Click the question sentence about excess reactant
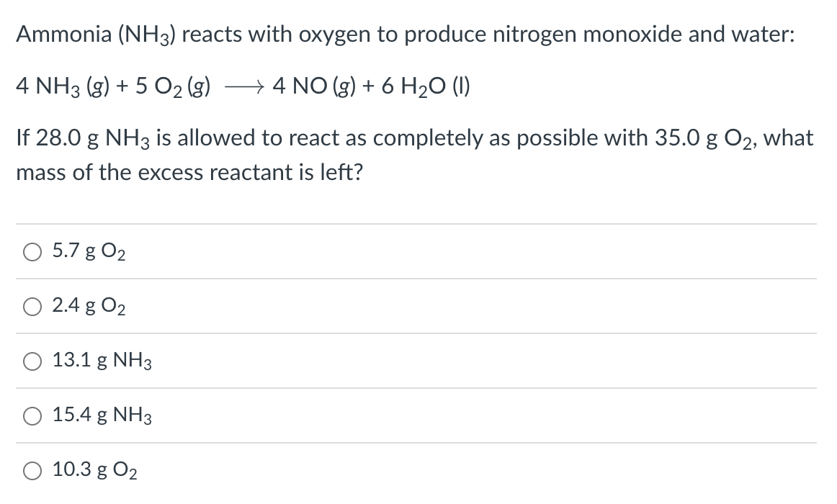The image size is (837, 504). pyautogui.click(x=415, y=154)
